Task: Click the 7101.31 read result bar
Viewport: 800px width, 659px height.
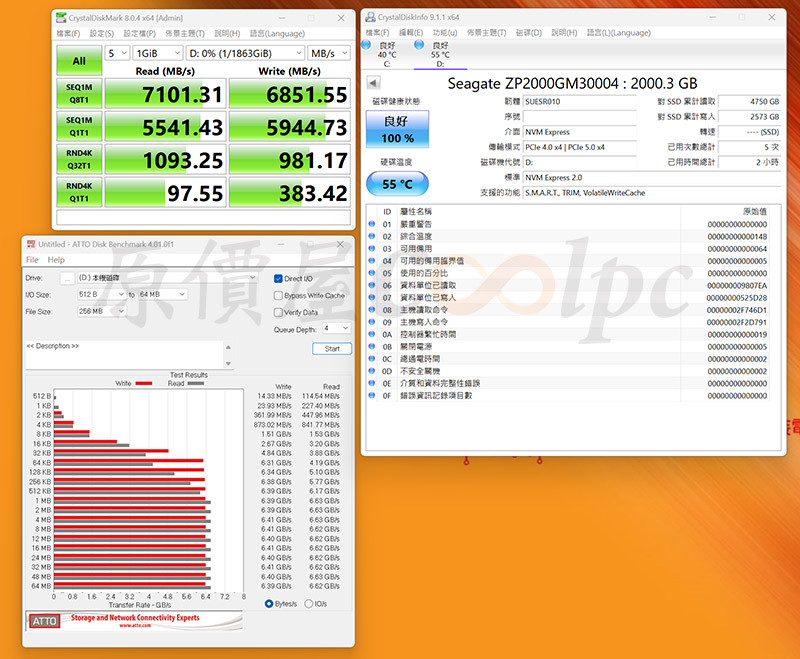Action: (x=165, y=94)
